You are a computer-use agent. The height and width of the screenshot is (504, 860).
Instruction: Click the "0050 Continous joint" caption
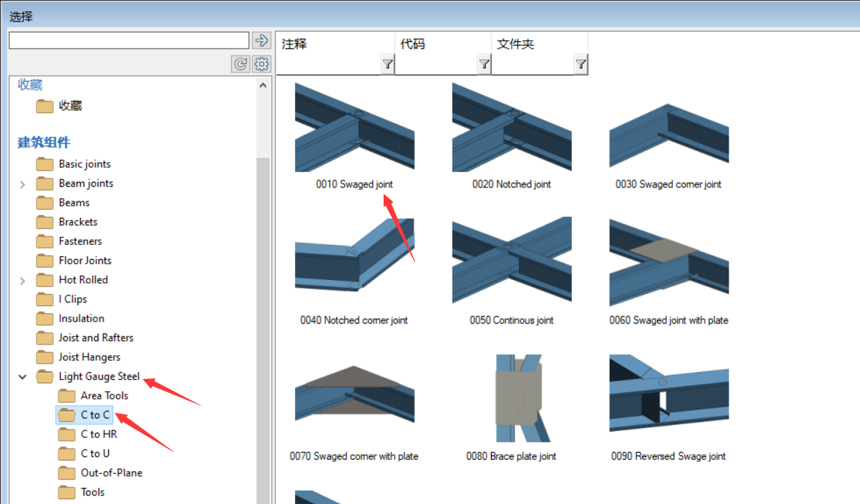coord(512,321)
